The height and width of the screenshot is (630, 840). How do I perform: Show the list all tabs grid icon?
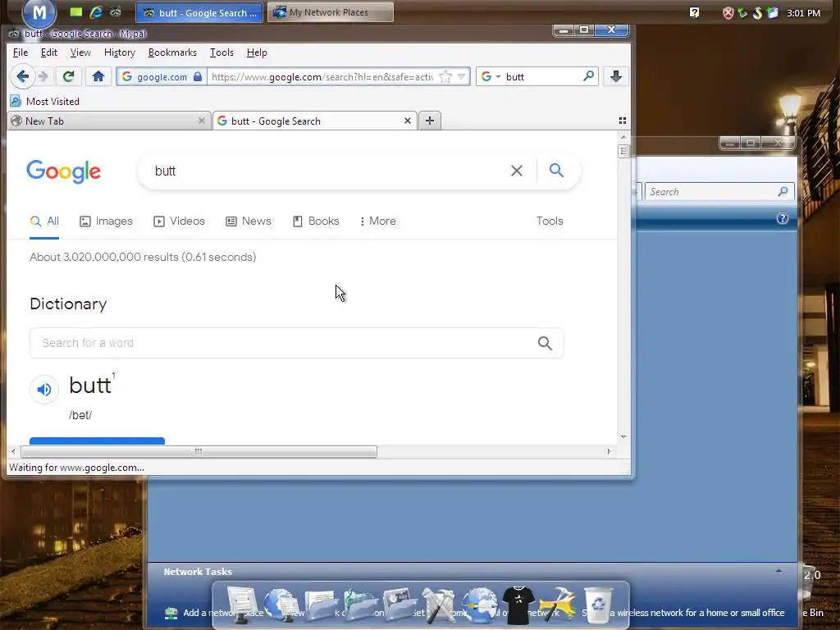(623, 121)
